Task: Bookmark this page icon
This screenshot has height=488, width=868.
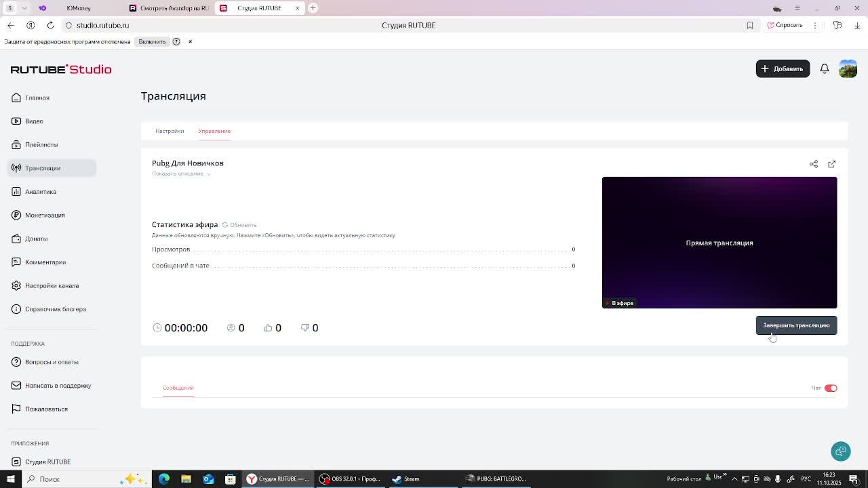Action: tap(750, 25)
